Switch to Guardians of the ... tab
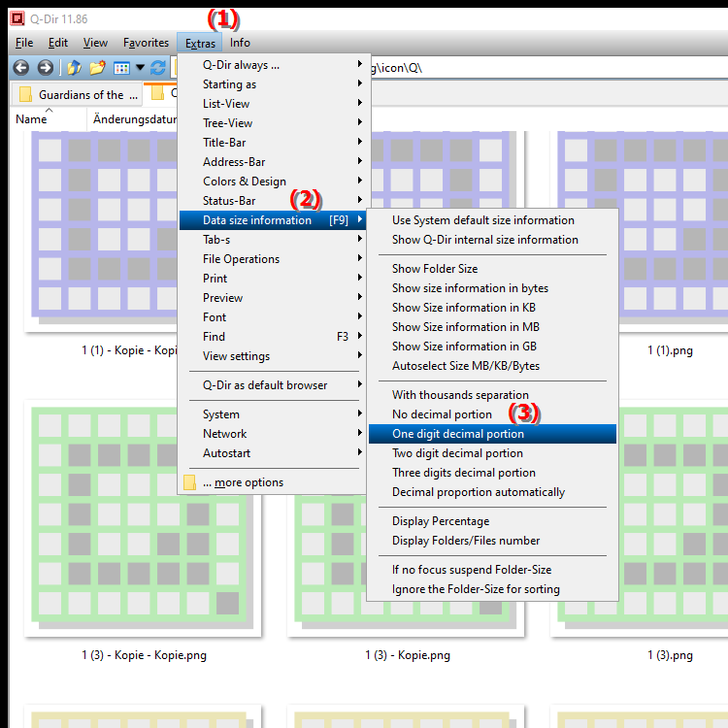728x728 pixels. click(77, 95)
